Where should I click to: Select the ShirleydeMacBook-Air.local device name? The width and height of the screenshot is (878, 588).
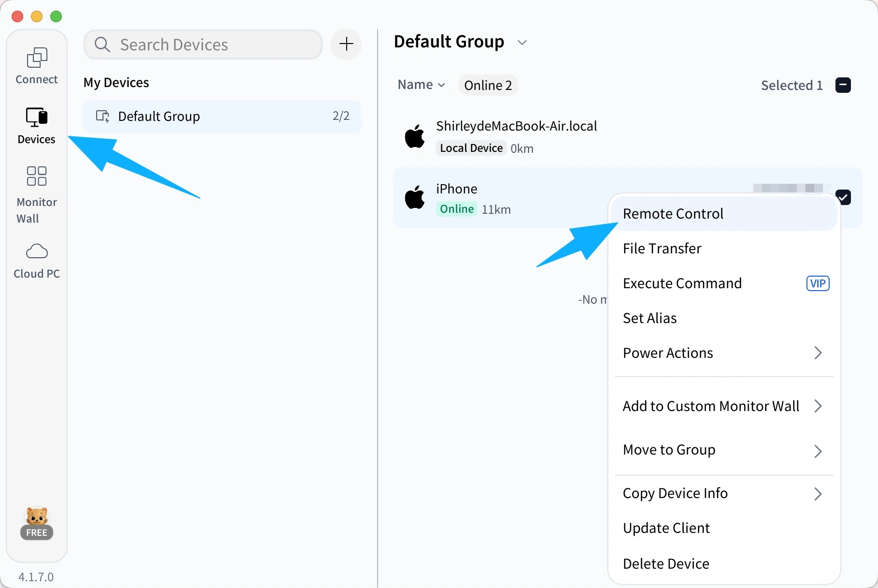click(516, 126)
